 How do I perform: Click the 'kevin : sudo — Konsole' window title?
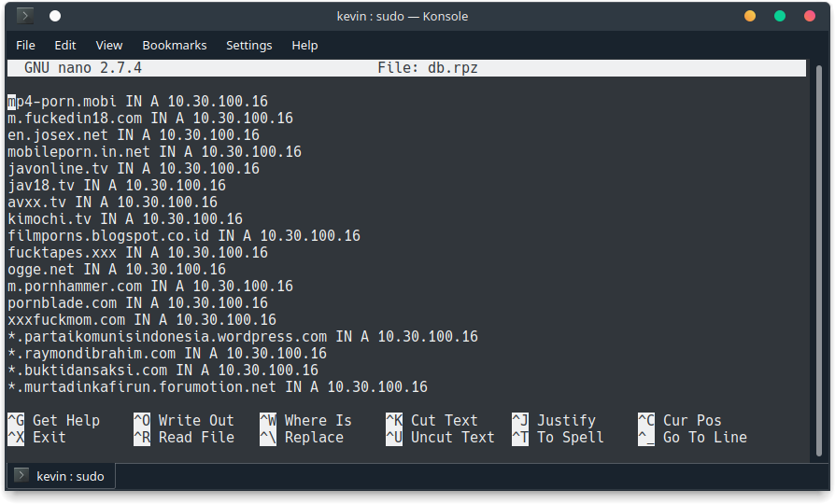(x=403, y=16)
